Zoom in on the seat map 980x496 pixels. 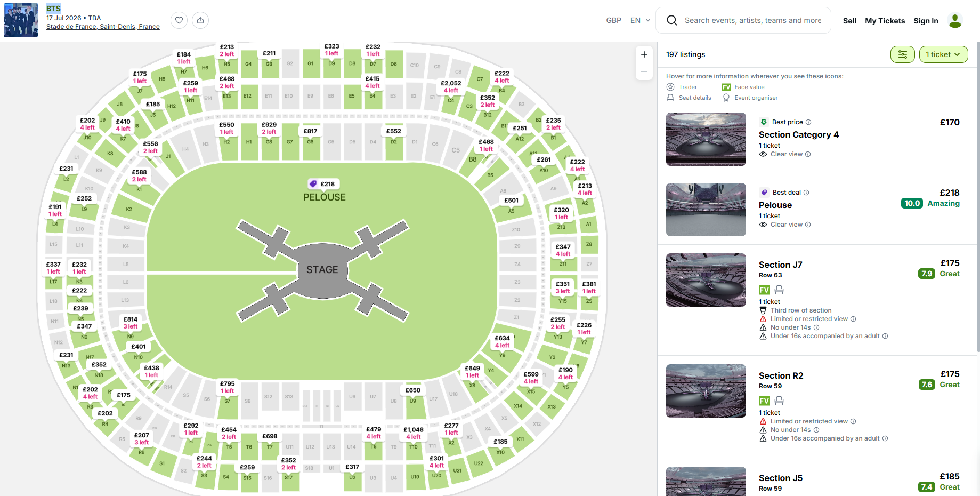pos(644,54)
